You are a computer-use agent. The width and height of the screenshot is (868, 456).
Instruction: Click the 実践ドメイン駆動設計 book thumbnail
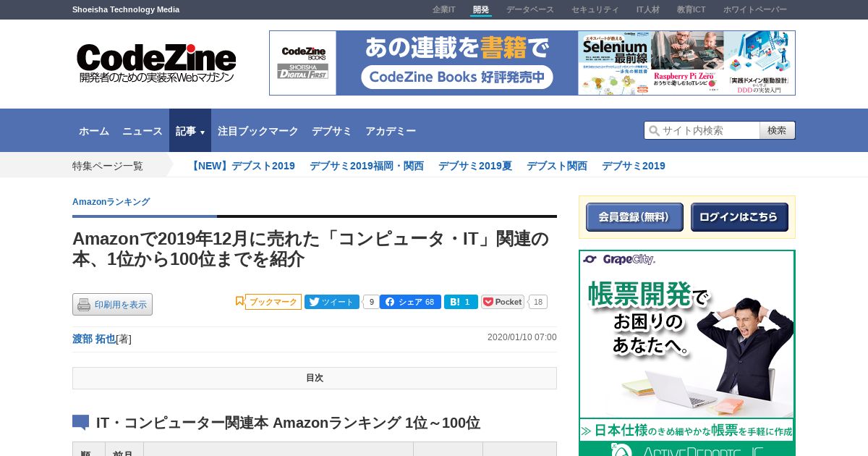pyautogui.click(x=759, y=63)
